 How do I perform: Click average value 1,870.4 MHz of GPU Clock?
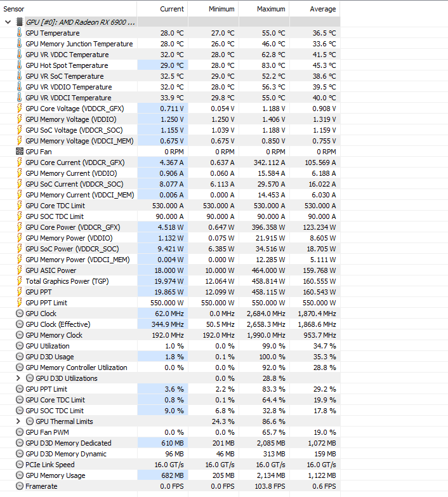[317, 314]
